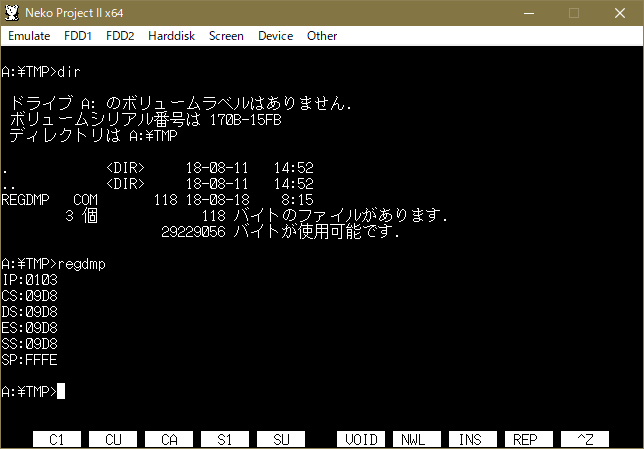
Task: Open the Emulate menu
Action: 31,36
